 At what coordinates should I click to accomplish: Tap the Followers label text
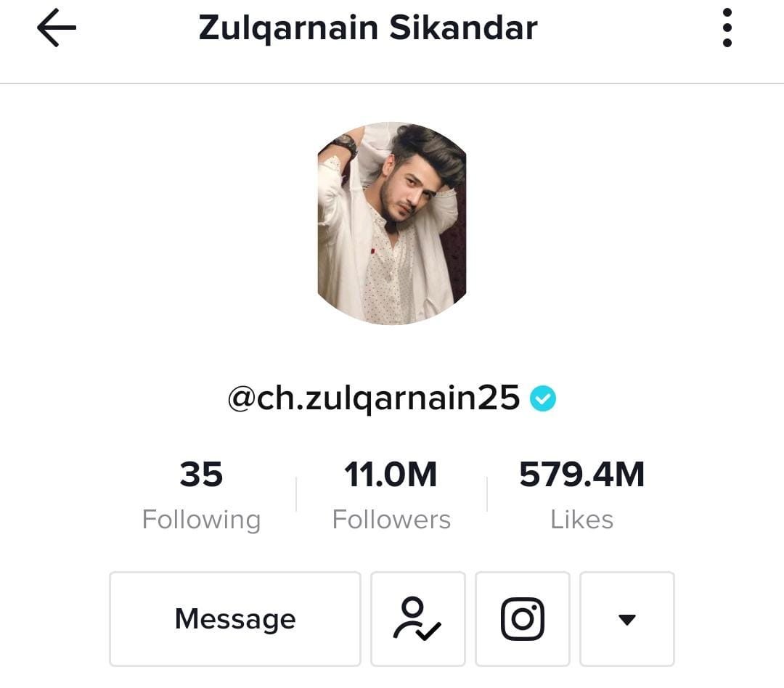point(391,520)
